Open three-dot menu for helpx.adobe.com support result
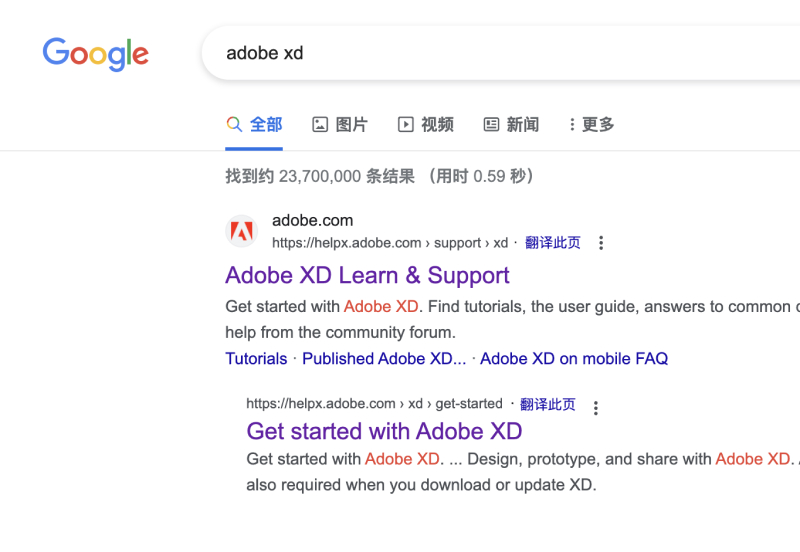800x552 pixels. [601, 243]
